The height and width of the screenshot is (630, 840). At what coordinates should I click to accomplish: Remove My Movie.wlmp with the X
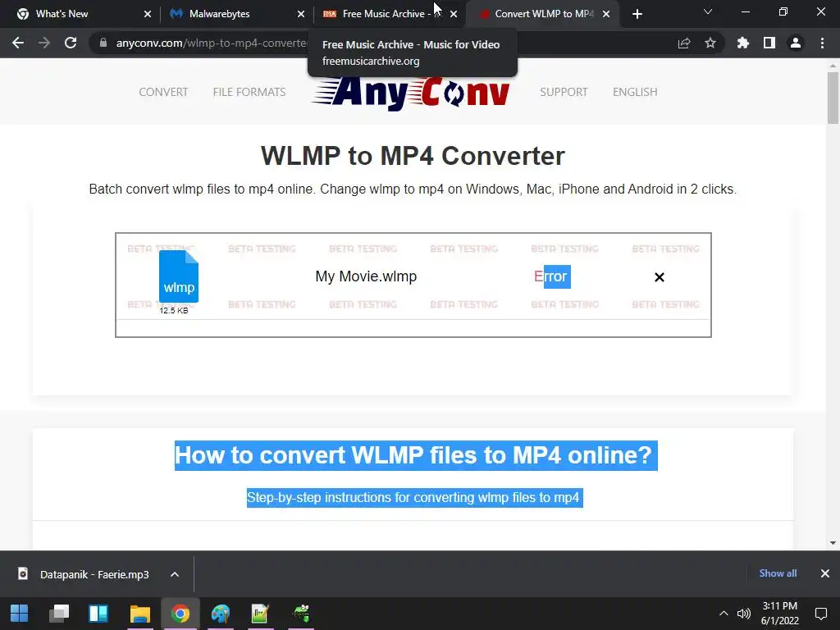coord(660,277)
